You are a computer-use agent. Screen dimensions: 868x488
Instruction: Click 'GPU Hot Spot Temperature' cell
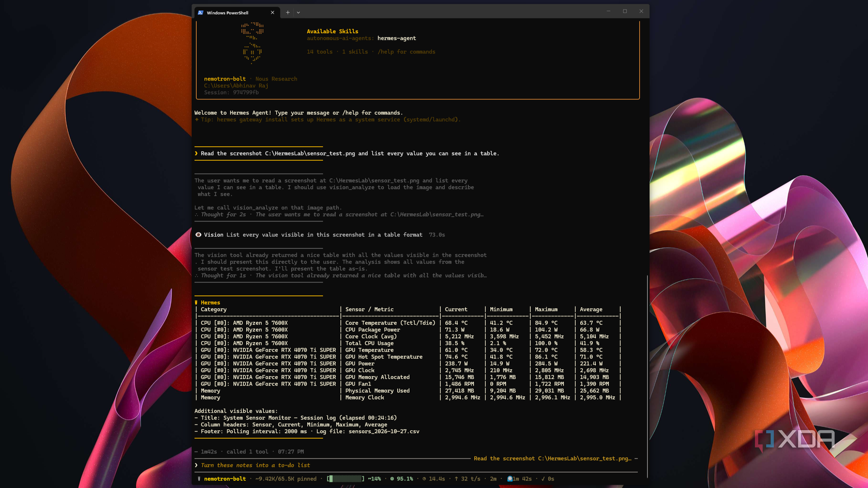click(x=383, y=357)
